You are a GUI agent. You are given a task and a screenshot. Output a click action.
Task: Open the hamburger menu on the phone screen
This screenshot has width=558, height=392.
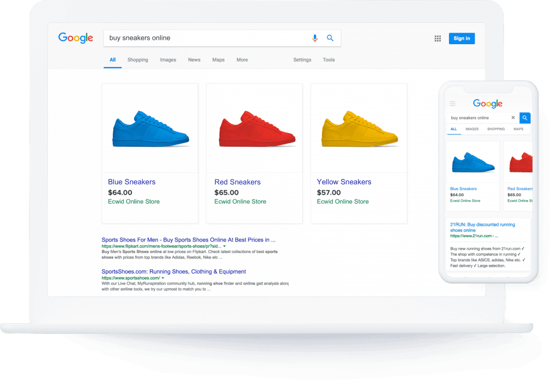[x=452, y=104]
